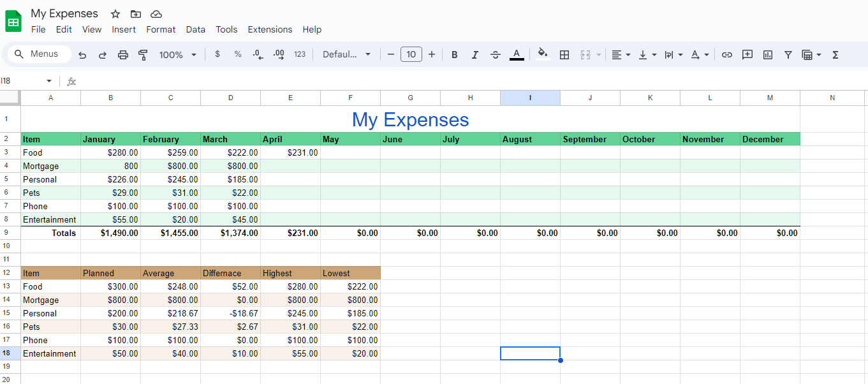Select Mortgage January value 800
Screen dimensions: 868x384
coord(110,166)
